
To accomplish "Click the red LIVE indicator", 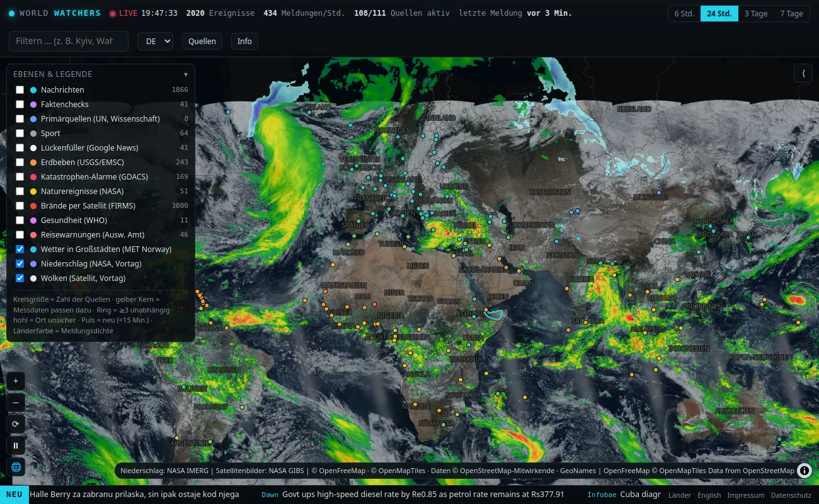I will click(x=123, y=13).
